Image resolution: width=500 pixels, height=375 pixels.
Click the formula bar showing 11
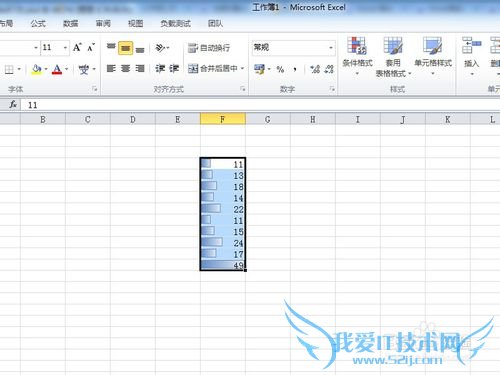(x=260, y=105)
